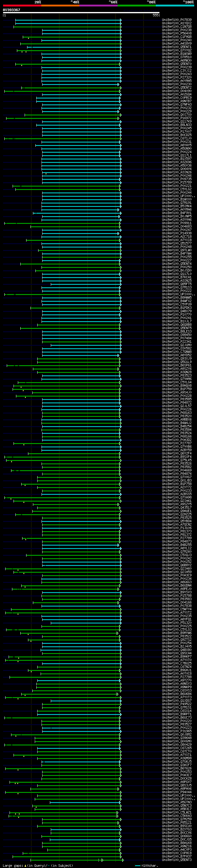Select the UniRef100_B1WXW9 label
Image resolution: width=197 pixels, height=868 pixels.
click(177, 54)
